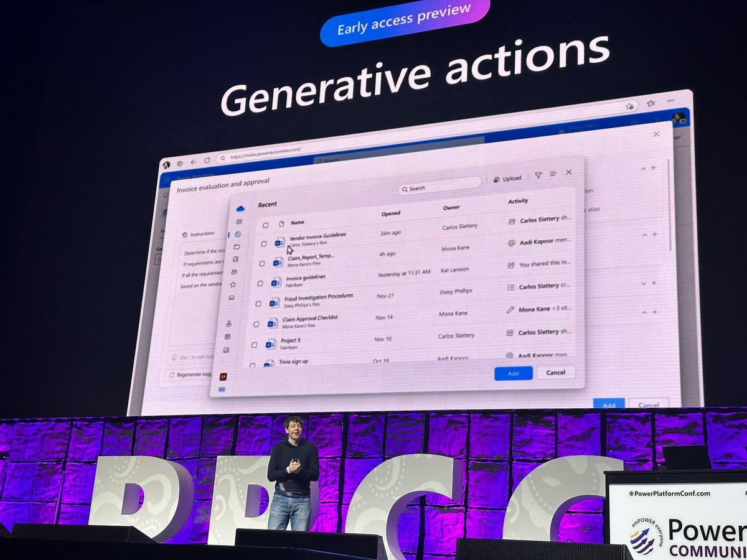
Task: Open the Shared people icon in sidebar
Action: tap(234, 272)
